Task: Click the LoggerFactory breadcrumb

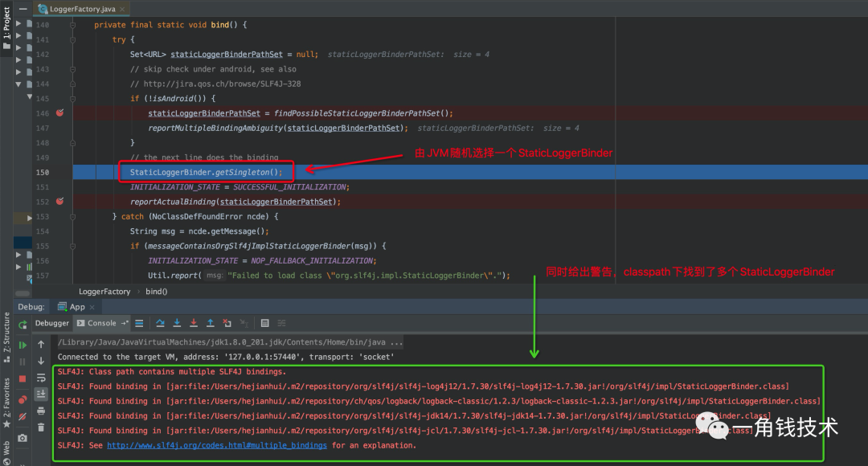Action: (104, 292)
